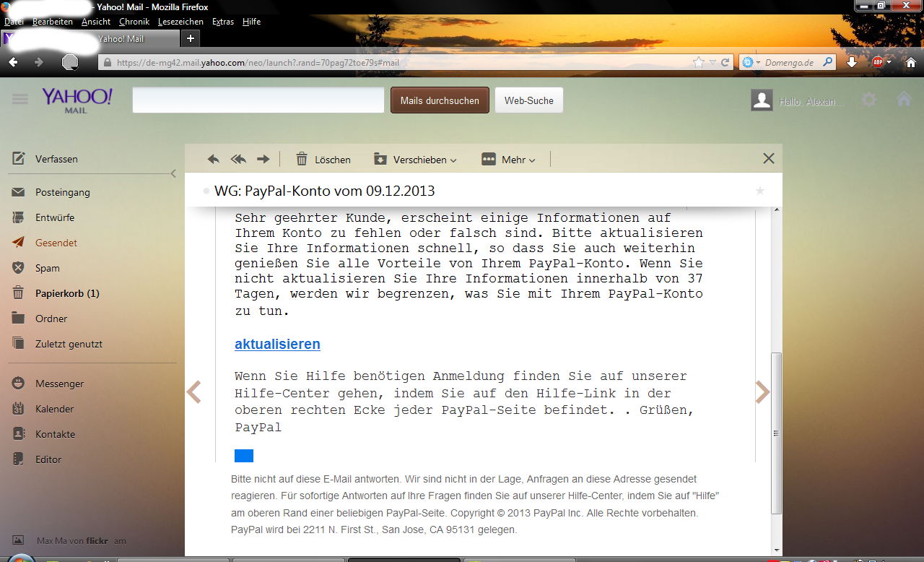The width and height of the screenshot is (924, 562).
Task: Click the reply arrow icon
Action: pyautogui.click(x=214, y=160)
